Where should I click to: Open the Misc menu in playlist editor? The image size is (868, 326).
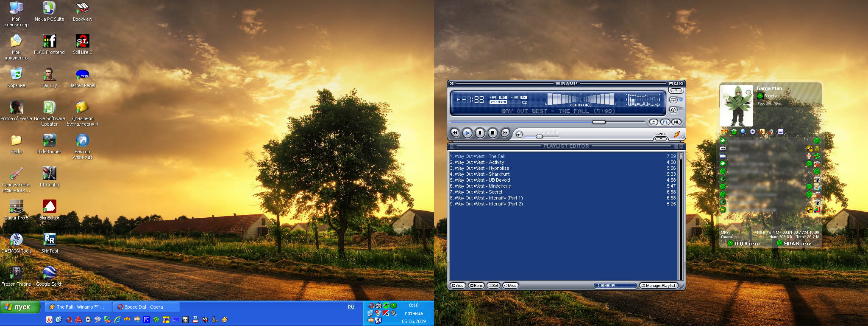tap(510, 286)
